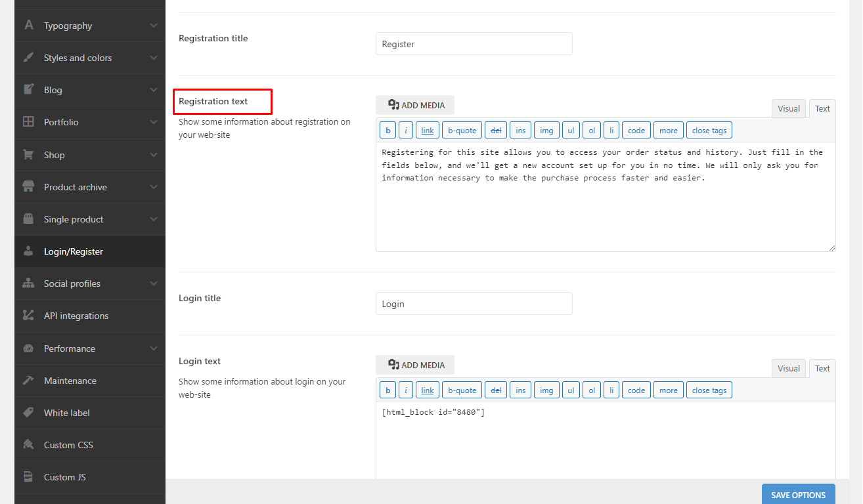Click the Login/Register user icon

click(x=28, y=251)
